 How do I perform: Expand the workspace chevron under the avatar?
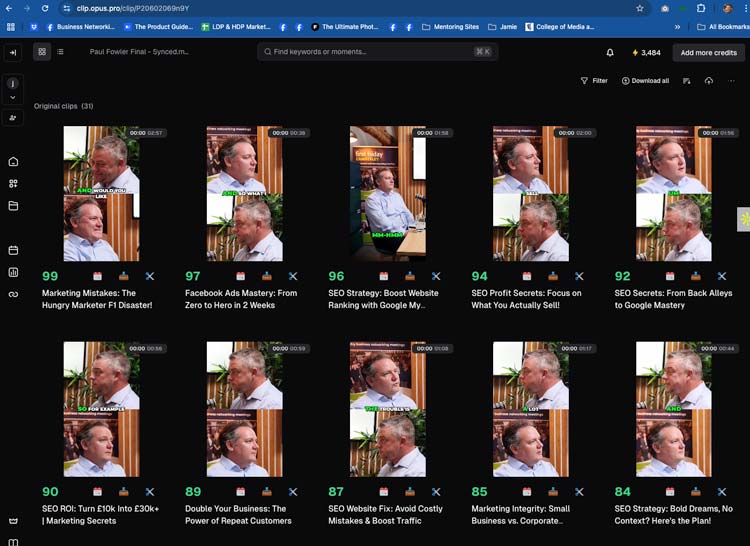tap(13, 98)
